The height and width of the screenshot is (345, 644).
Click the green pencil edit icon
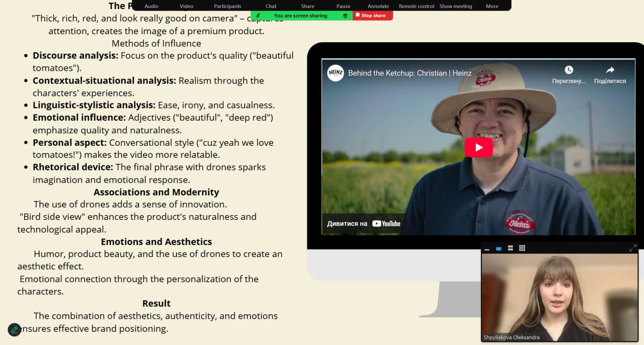point(15,330)
